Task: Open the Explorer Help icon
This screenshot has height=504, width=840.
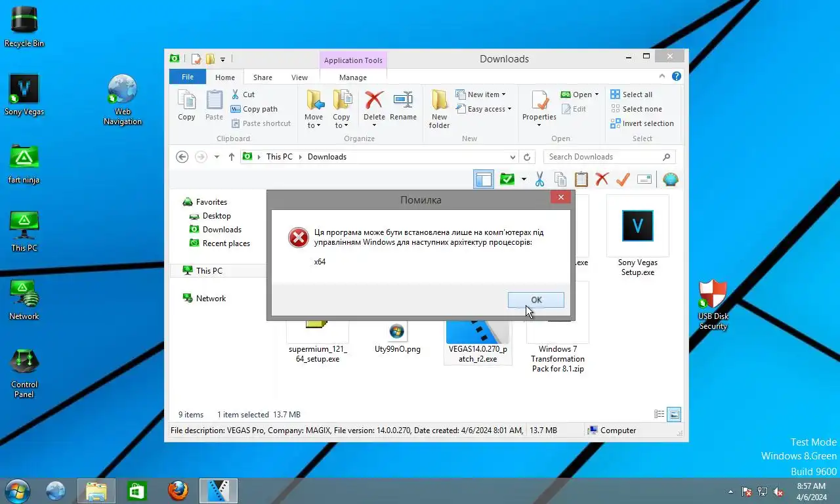Action: (x=677, y=77)
